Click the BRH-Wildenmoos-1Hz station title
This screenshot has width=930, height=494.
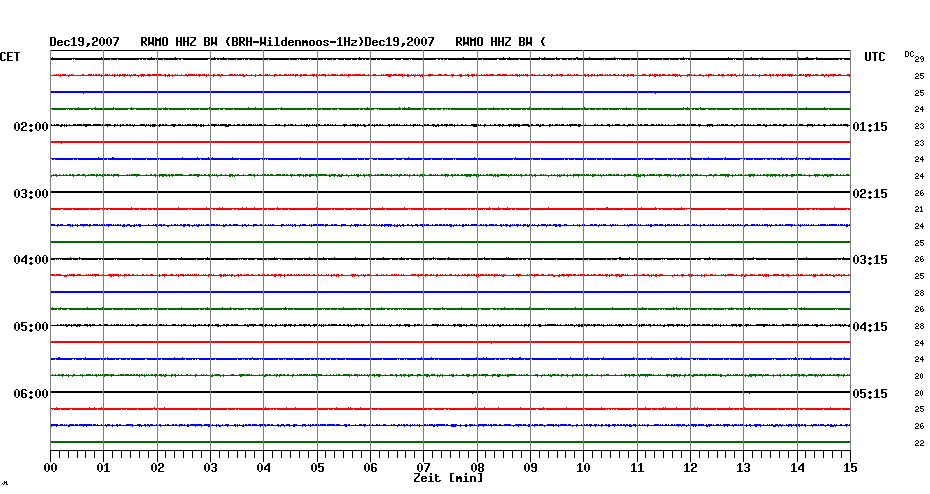294,42
